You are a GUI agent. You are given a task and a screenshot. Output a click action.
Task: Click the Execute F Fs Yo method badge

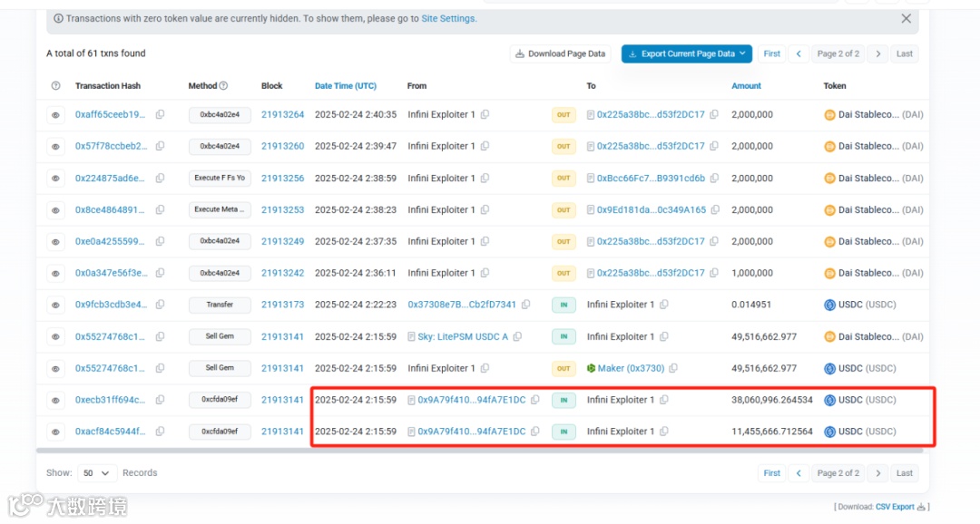pyautogui.click(x=220, y=178)
